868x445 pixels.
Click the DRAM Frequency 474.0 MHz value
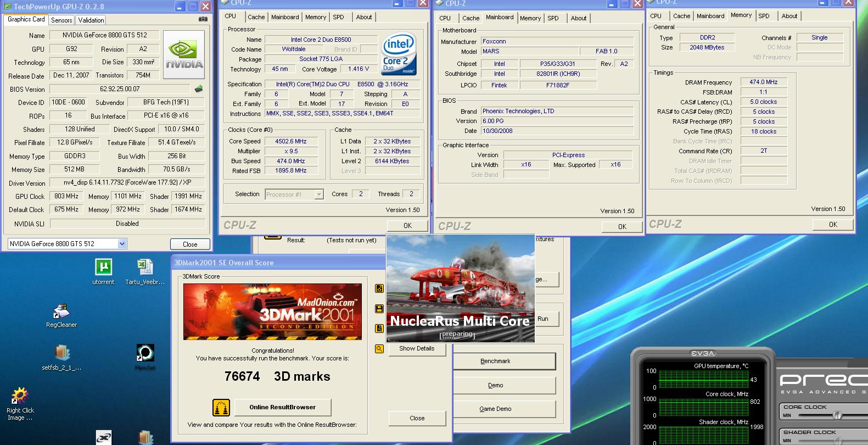coord(764,82)
